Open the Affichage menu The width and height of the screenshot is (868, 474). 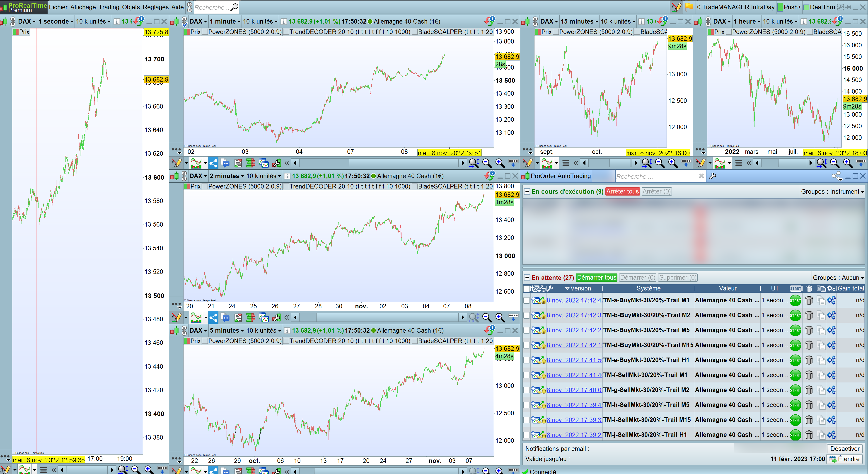[x=83, y=7]
